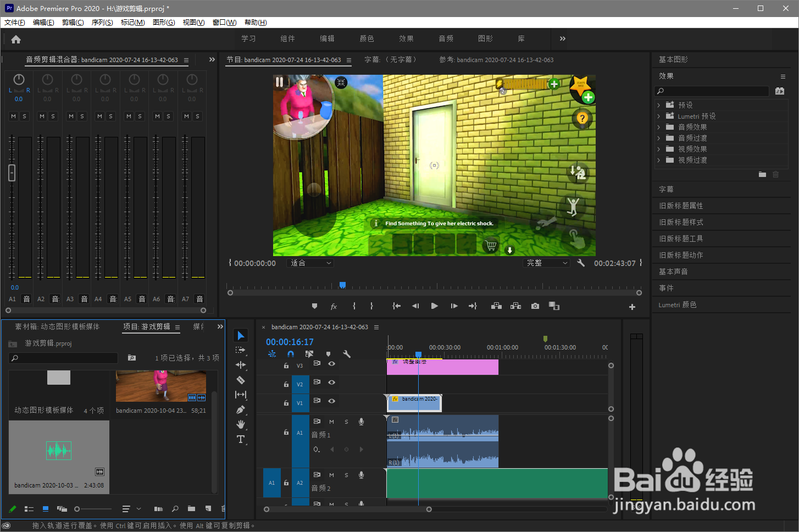Open the zoom level dropdown 适合
Viewport: 799px width, 532px height.
point(310,263)
